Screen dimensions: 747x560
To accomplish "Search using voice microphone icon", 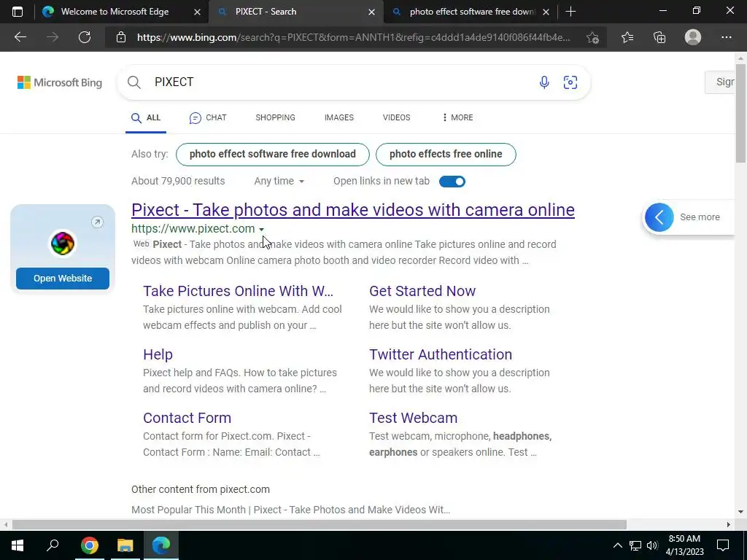I will 544,82.
